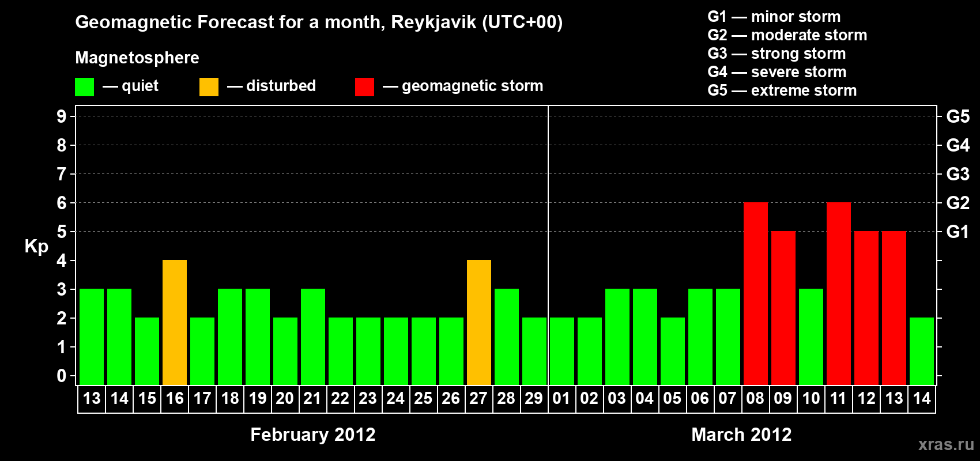This screenshot has width=980, height=461.
Task: Click the 'G1 — minor storm' legend text
Action: (x=774, y=17)
